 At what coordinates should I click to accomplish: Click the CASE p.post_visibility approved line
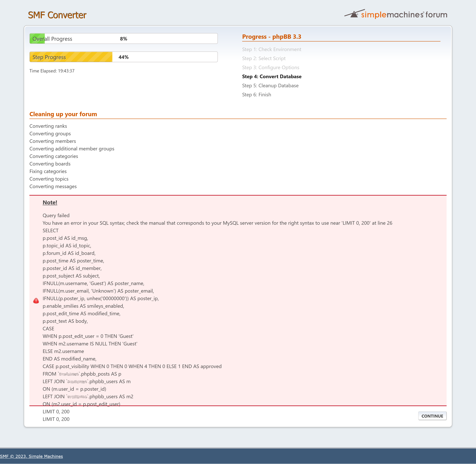tap(132, 367)
